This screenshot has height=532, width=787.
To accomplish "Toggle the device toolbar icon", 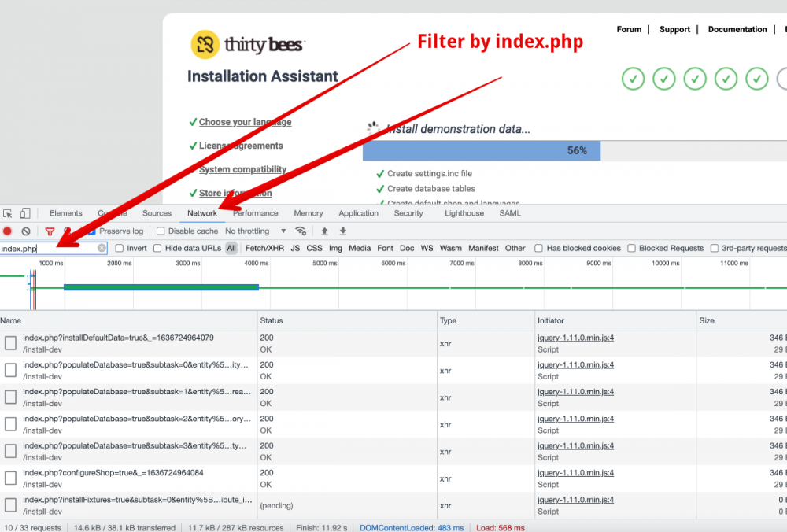I will [25, 213].
